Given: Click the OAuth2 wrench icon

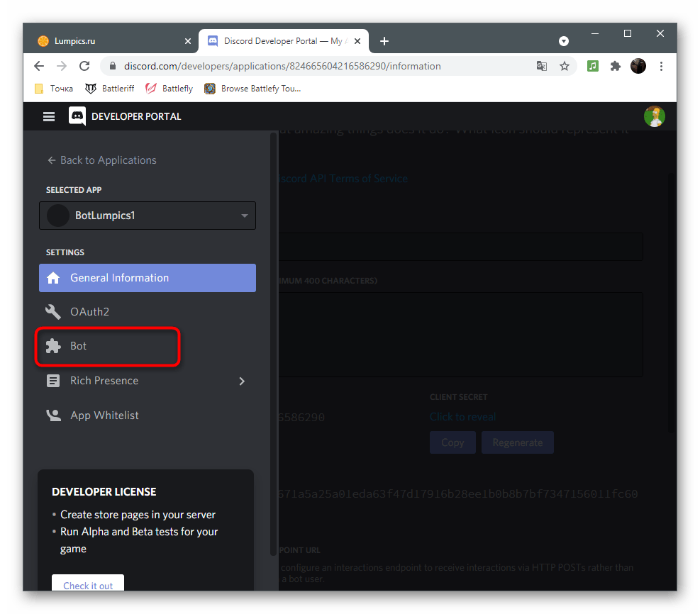Looking at the screenshot, I should click(x=53, y=312).
